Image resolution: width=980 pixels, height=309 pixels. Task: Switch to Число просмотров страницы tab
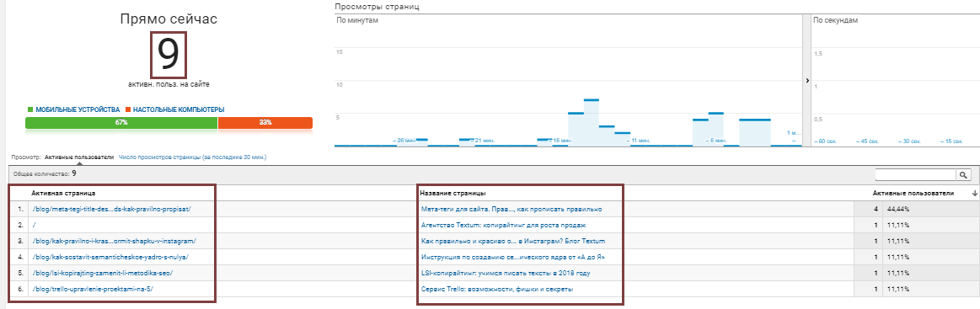click(x=196, y=157)
